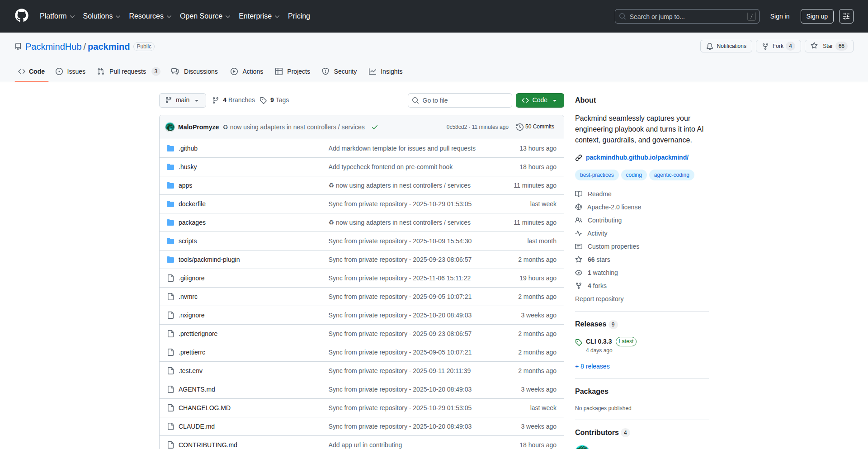Click the Apache-2.0 license scales icon
Image resolution: width=868 pixels, height=449 pixels.
[x=579, y=207]
